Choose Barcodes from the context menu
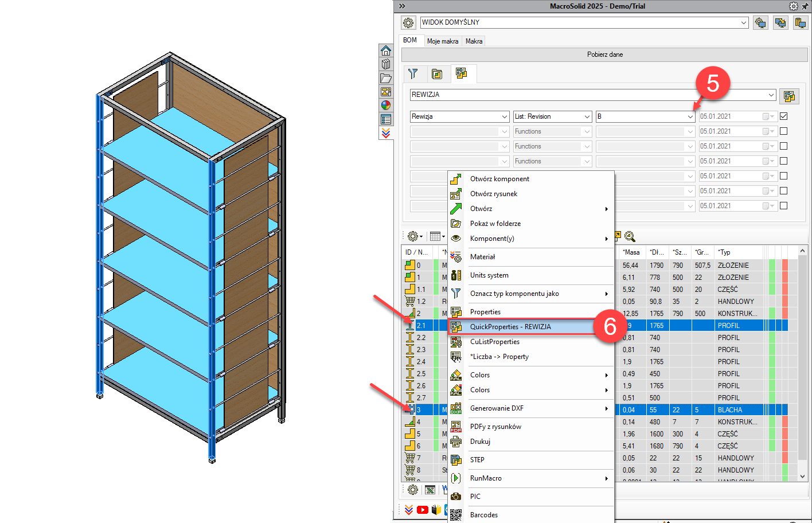This screenshot has height=523, width=812. coord(531,515)
